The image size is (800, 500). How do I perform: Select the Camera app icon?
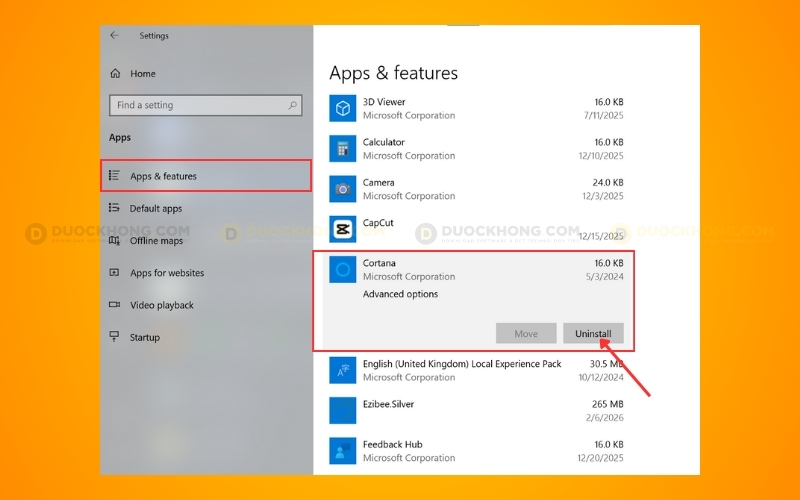click(x=343, y=189)
